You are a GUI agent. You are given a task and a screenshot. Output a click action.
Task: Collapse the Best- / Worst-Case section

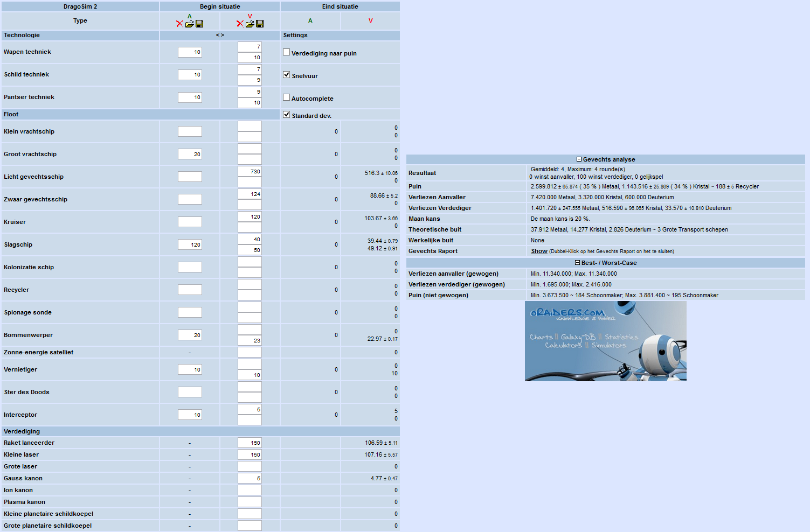pos(577,263)
